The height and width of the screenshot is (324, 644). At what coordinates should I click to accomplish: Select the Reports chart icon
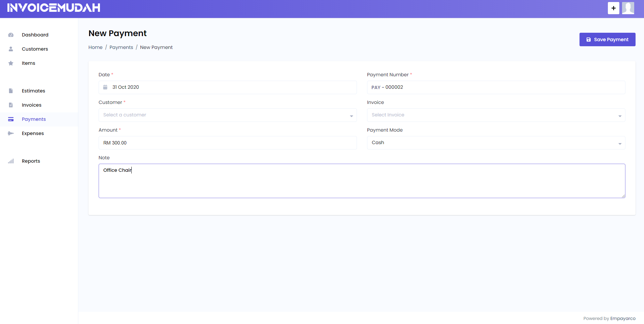11,161
